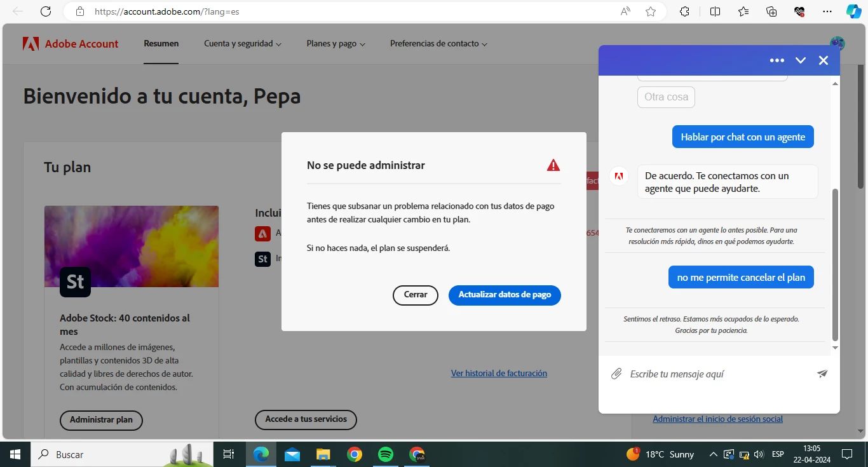Click the Adobe Stock St tile icon
The width and height of the screenshot is (868, 467).
75,282
